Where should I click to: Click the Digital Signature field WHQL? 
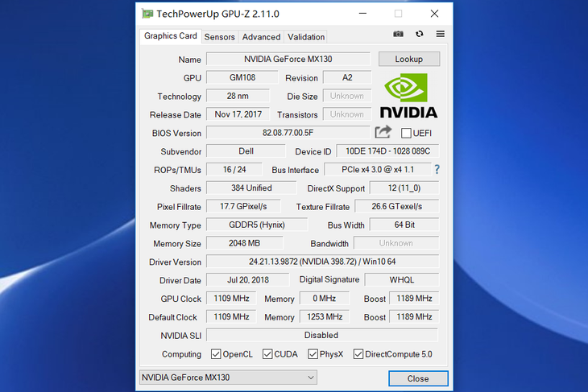402,279
